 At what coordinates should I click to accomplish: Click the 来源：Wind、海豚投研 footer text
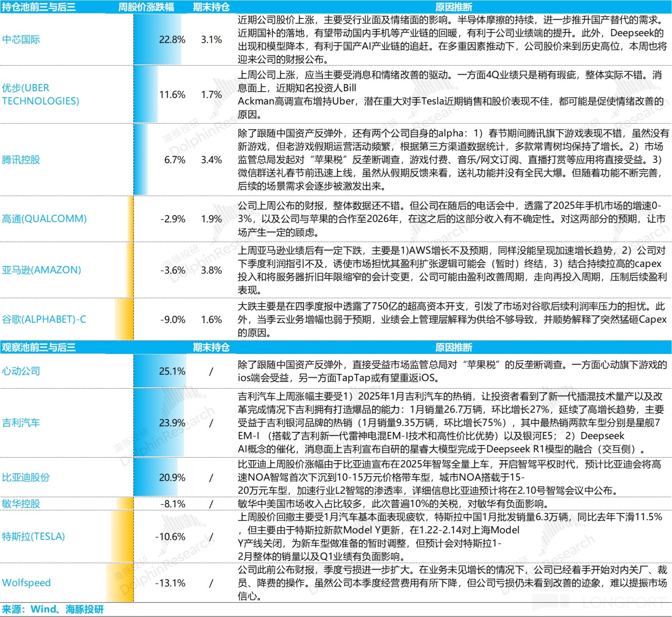53,609
